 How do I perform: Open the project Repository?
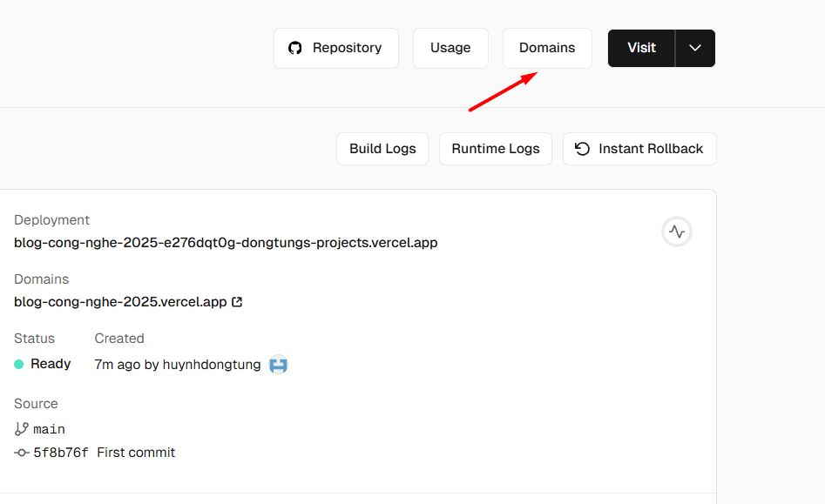[x=336, y=48]
